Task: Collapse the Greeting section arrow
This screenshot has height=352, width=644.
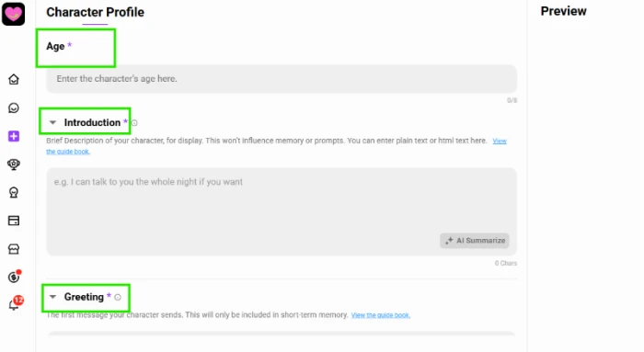Action: pos(52,297)
